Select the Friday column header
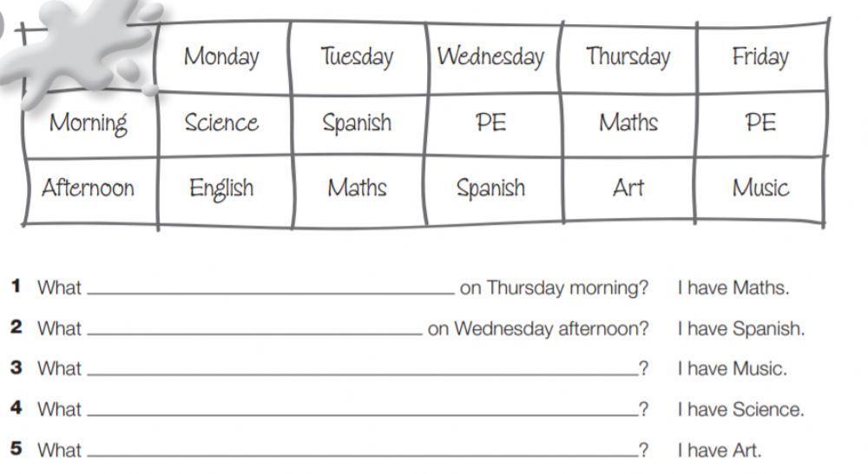868x474 pixels. [x=760, y=57]
